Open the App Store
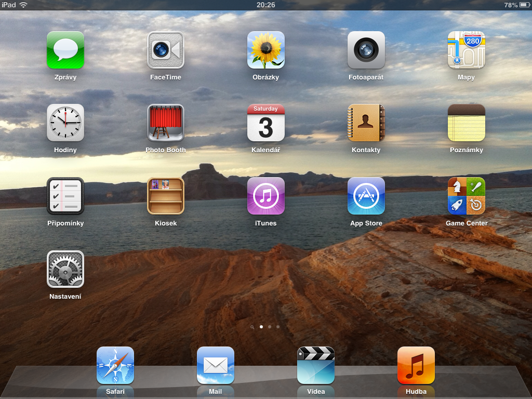 click(366, 196)
